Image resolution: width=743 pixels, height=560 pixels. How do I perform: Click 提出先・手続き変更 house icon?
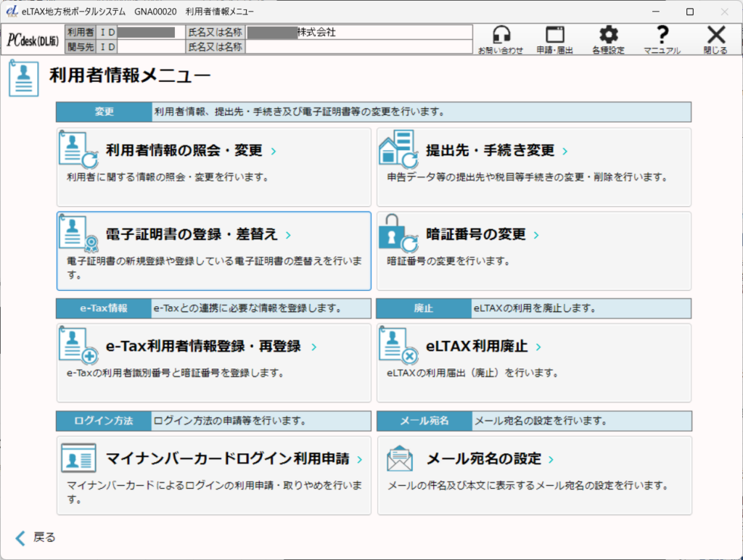(x=398, y=149)
